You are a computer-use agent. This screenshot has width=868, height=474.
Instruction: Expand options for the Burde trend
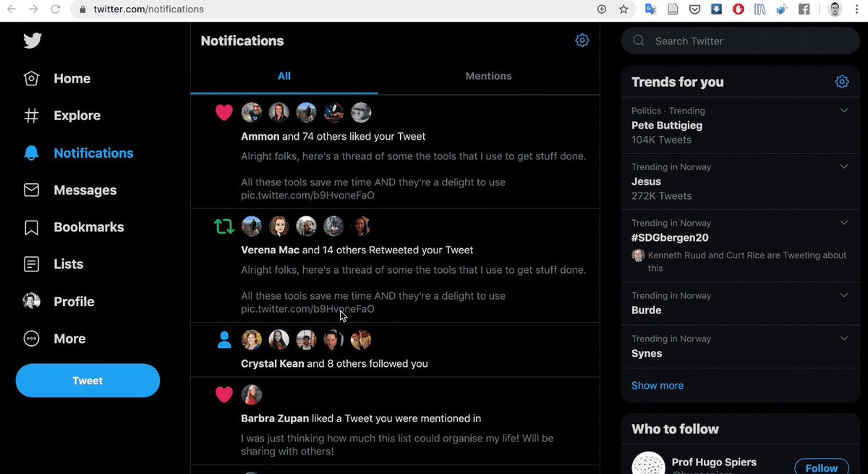point(843,295)
